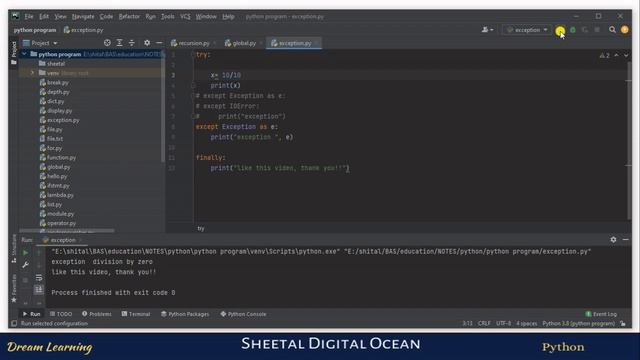This screenshot has width=640, height=360.
Task: Click Expand All in Project panel
Action: click(120, 43)
